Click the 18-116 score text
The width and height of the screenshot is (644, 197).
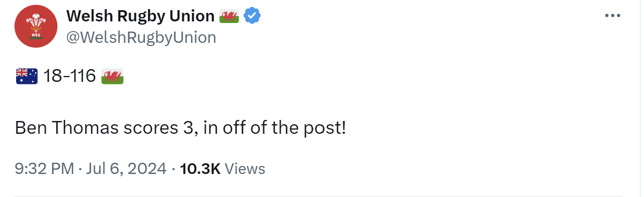tap(69, 77)
